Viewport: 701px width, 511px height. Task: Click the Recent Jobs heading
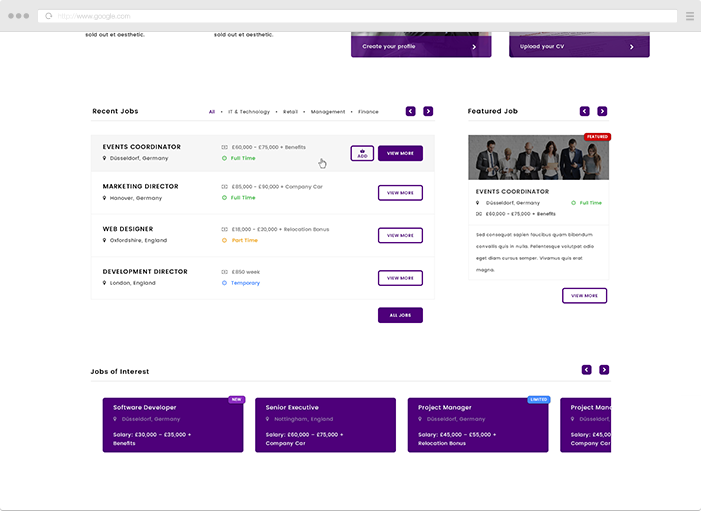click(x=115, y=111)
